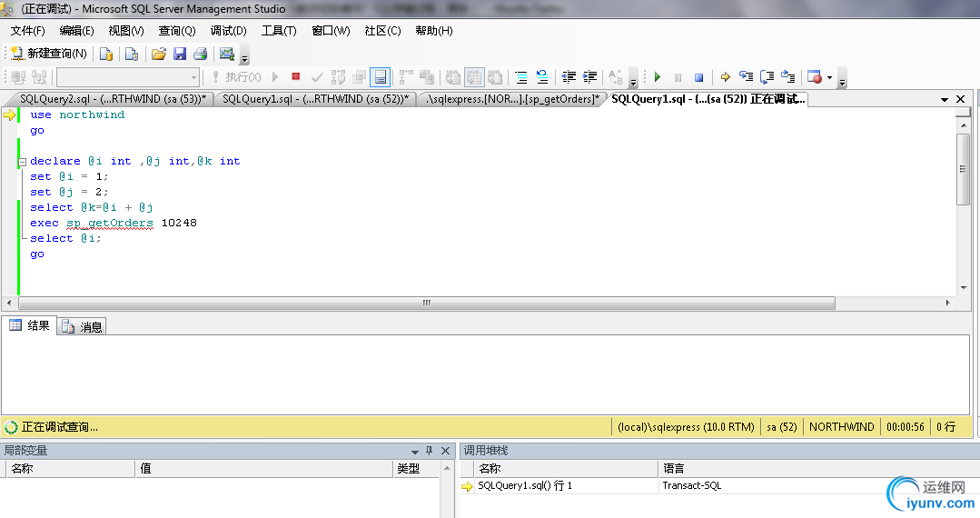
Task: Select the results to text icon
Action: [x=453, y=77]
